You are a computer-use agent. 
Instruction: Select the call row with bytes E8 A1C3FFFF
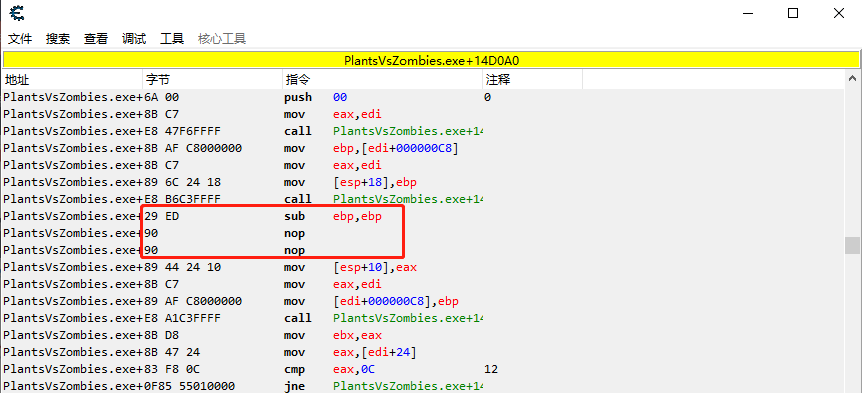(x=422, y=318)
